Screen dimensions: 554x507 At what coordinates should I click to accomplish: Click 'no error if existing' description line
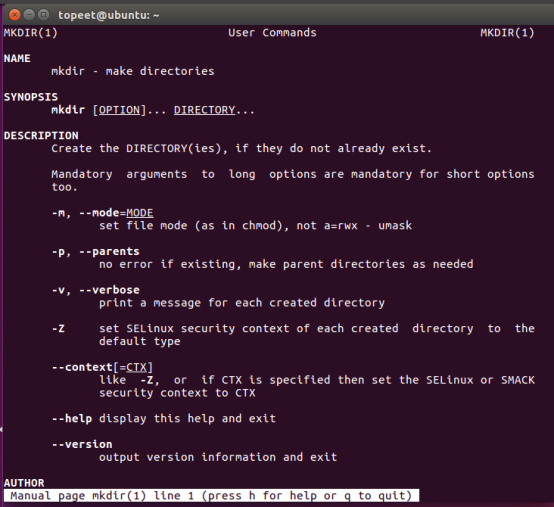pos(286,264)
